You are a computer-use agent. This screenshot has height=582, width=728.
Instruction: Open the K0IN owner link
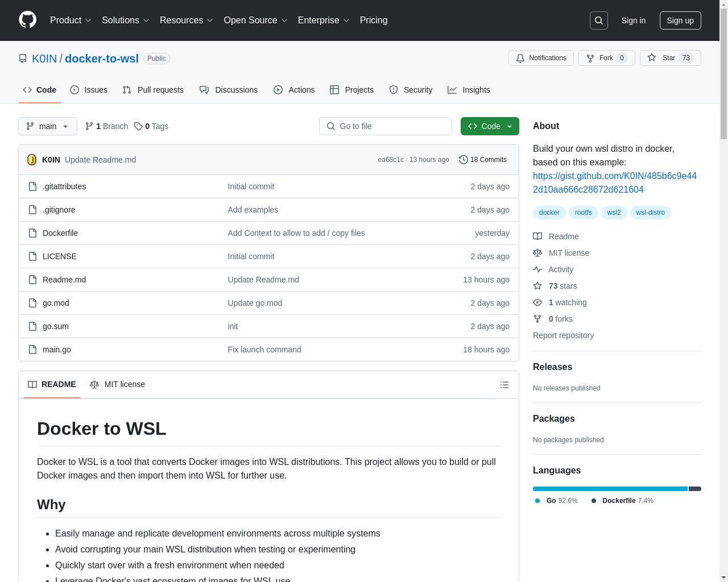(44, 59)
